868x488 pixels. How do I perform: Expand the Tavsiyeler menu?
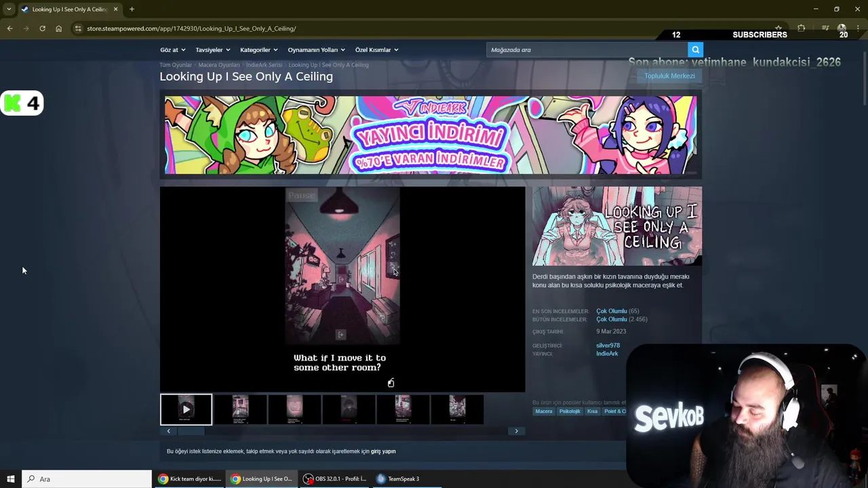click(213, 49)
